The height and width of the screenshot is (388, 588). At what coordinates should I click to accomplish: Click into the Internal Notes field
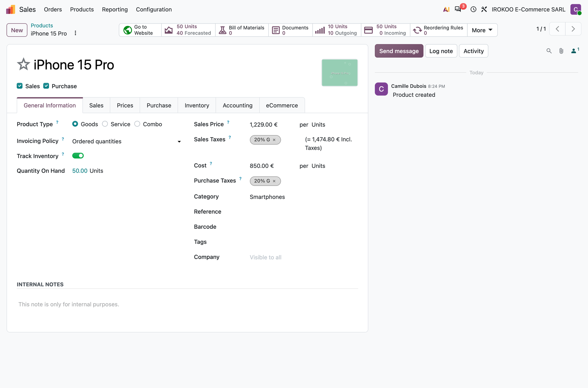[187, 304]
